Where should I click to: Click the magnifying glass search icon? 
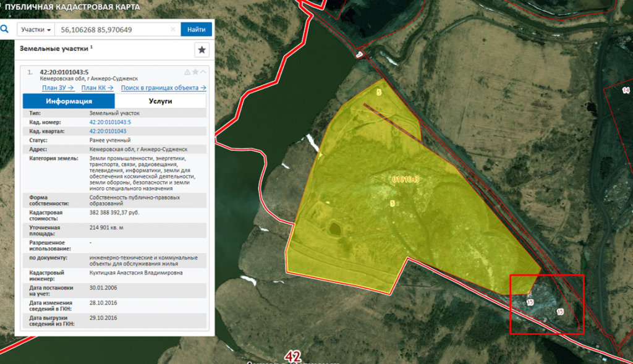(5, 29)
